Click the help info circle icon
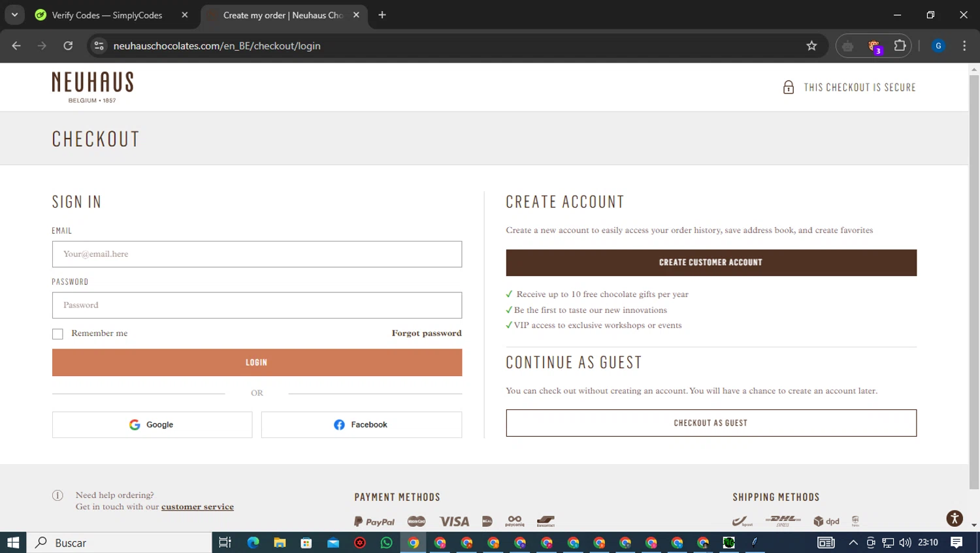The height and width of the screenshot is (553, 980). tap(57, 496)
